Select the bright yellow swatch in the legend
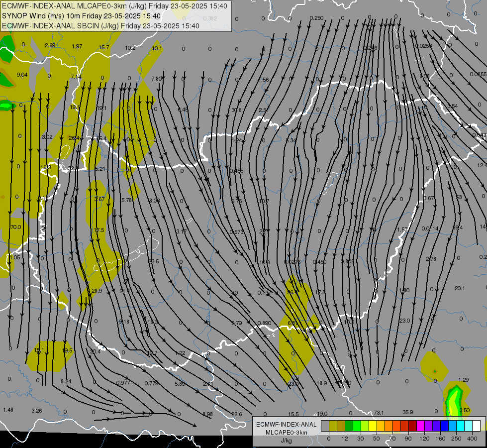The width and height of the screenshot is (487, 448). [373, 426]
